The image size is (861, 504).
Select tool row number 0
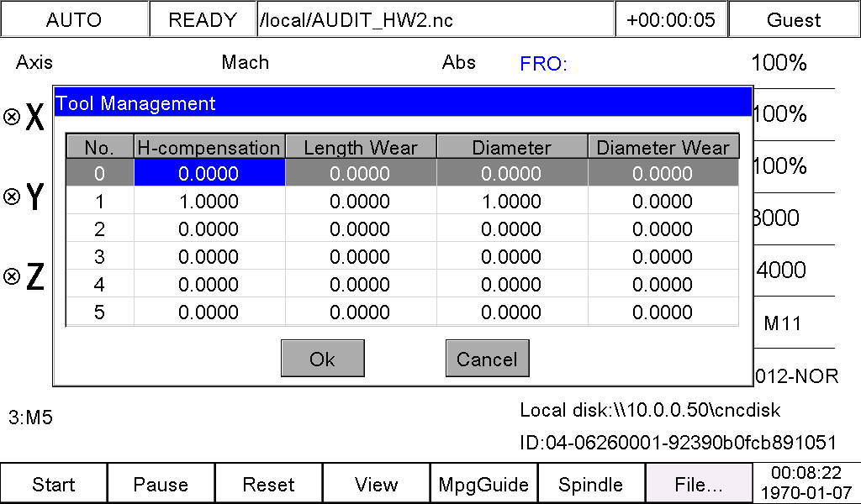pos(99,173)
